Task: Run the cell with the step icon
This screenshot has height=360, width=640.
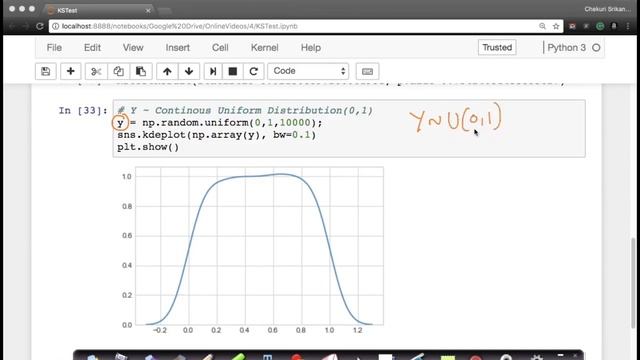Action: [x=213, y=71]
